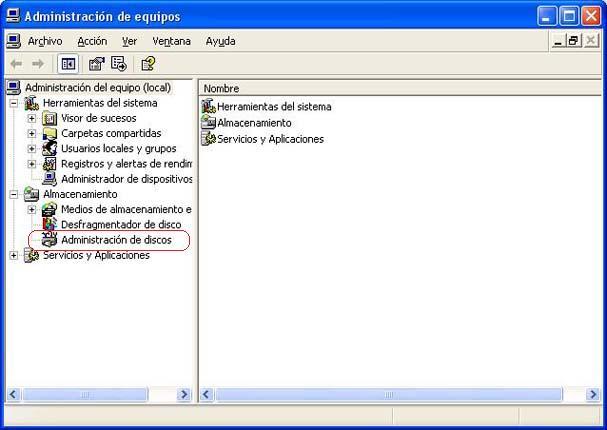Expand the Registros y alertas node
607x430 pixels.
[32, 164]
